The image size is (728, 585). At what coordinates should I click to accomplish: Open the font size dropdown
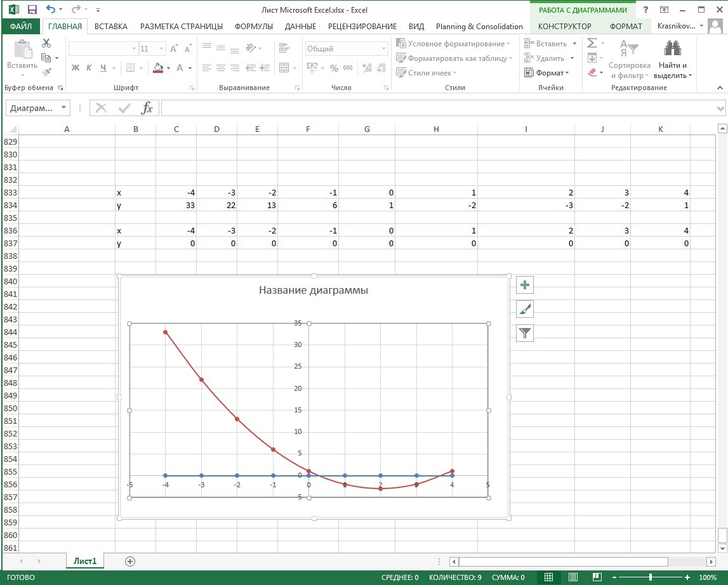[162, 49]
